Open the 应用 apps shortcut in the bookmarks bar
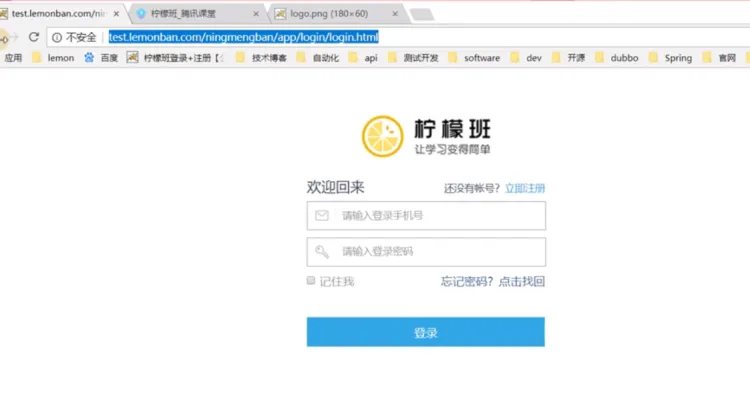 pyautogui.click(x=13, y=58)
